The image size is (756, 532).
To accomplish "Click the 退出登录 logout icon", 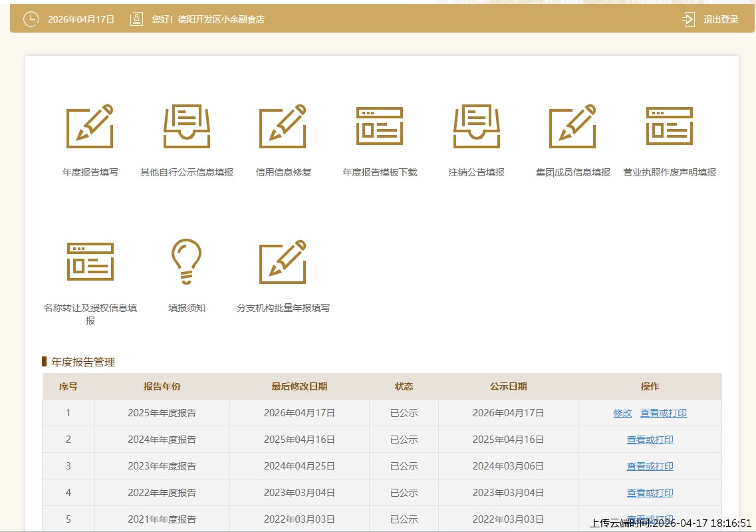I will (x=688, y=19).
